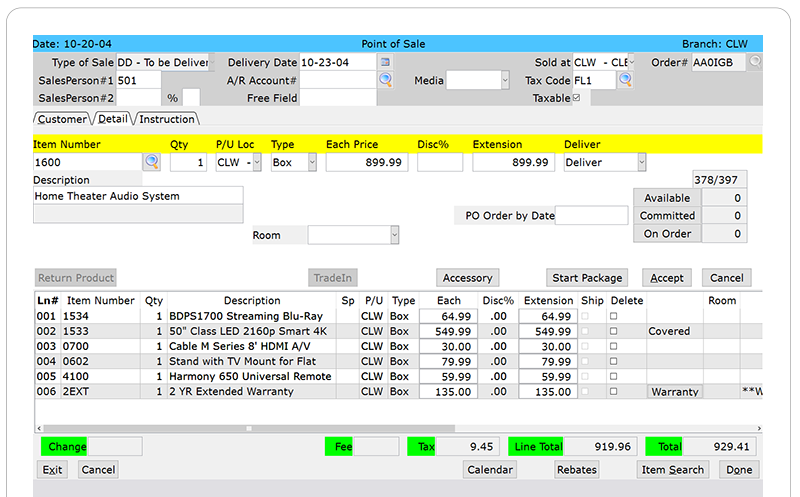Check Delete box for line 002
800x497 pixels.
[x=613, y=331]
